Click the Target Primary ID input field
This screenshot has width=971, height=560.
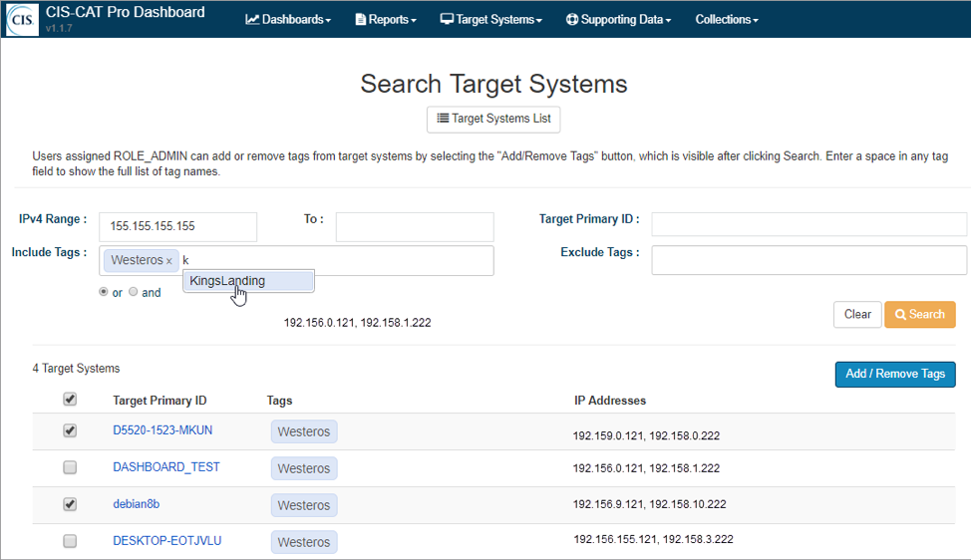click(x=809, y=224)
